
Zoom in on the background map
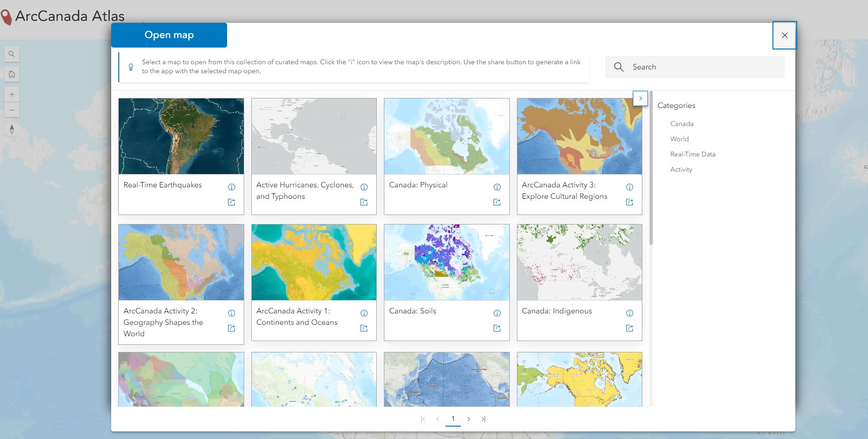click(x=12, y=94)
